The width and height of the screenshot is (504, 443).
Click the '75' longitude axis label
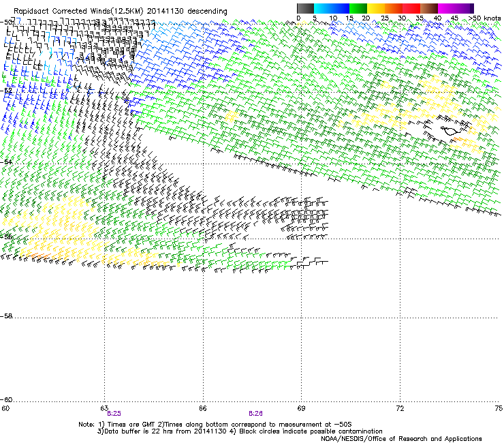(x=499, y=408)
